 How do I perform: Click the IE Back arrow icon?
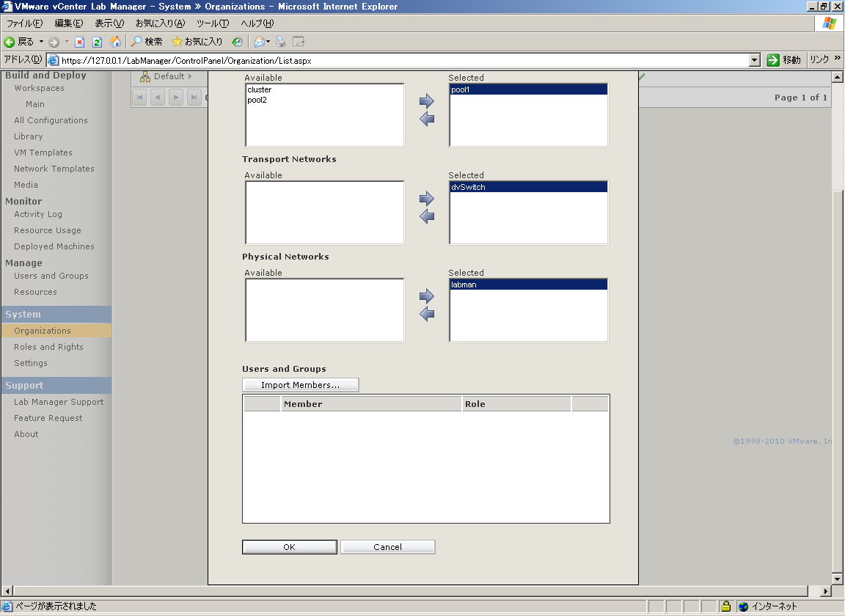point(9,42)
